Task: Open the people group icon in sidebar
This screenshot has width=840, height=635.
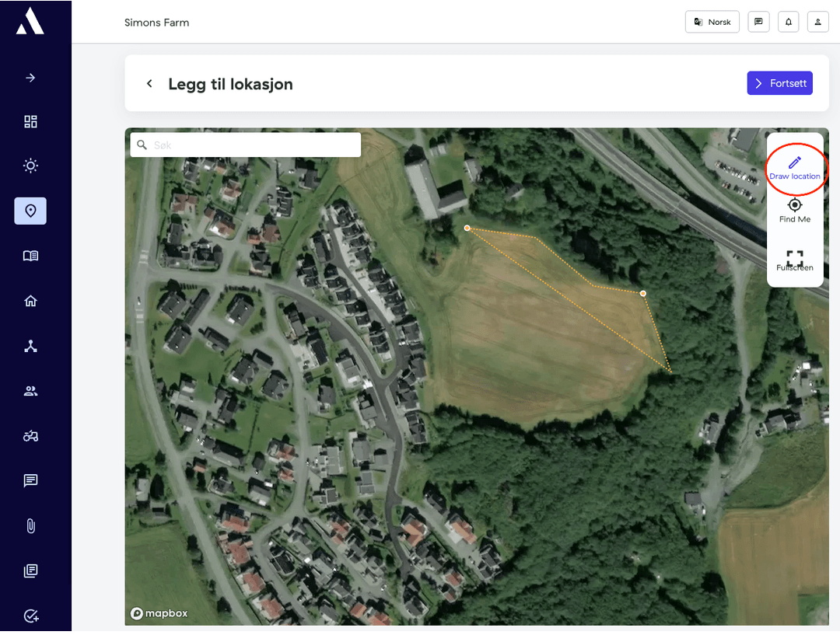Action: 30,391
